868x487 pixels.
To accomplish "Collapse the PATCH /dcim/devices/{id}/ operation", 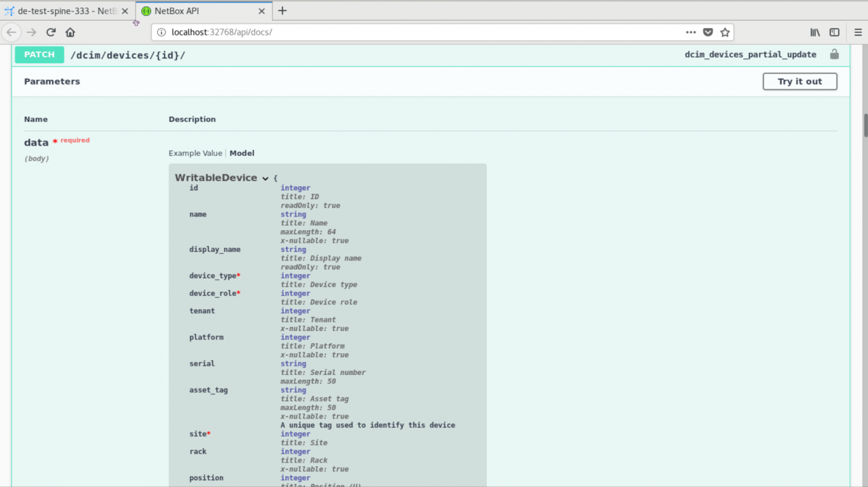I will [128, 55].
